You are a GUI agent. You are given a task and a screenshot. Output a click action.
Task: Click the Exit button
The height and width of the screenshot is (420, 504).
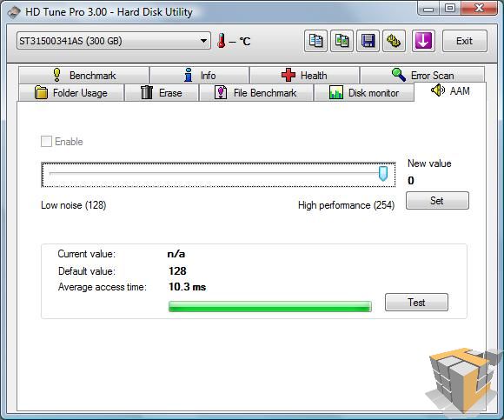click(x=465, y=41)
